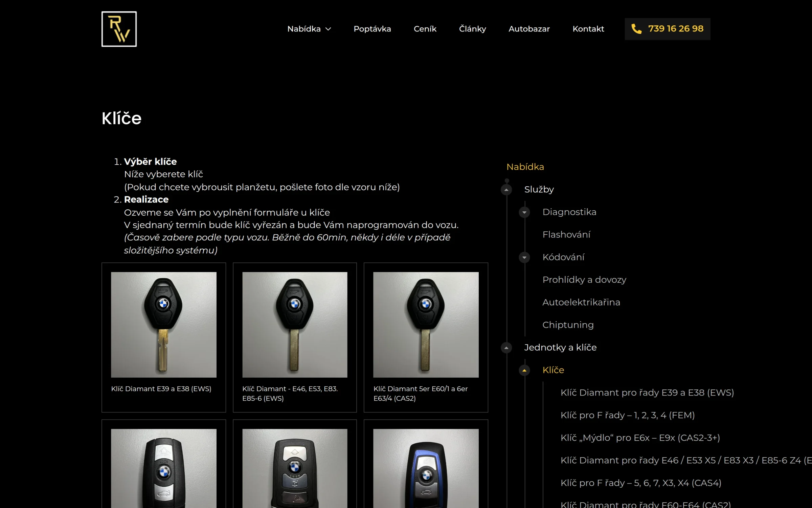Open Klíč pro F řady – 1, 2, 3, 4 (FEM)
The image size is (812, 508).
point(628,416)
